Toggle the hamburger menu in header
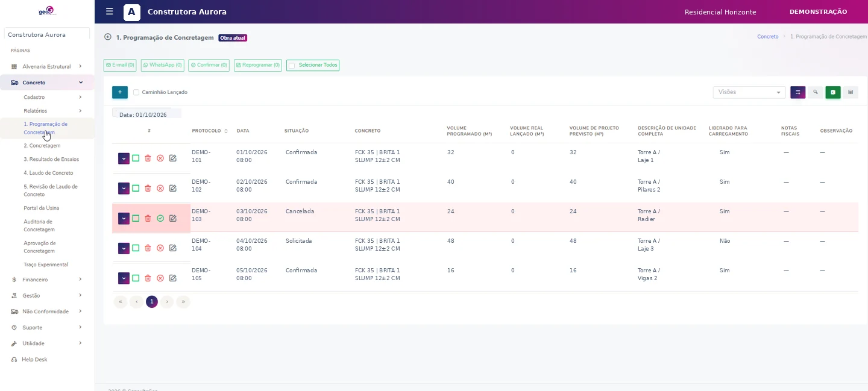 (109, 11)
